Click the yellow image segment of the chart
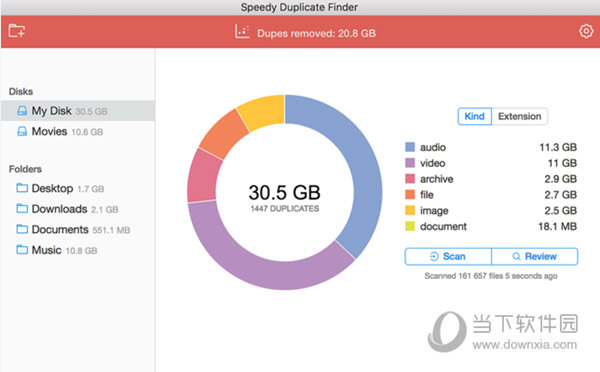The width and height of the screenshot is (600, 372). point(264,111)
